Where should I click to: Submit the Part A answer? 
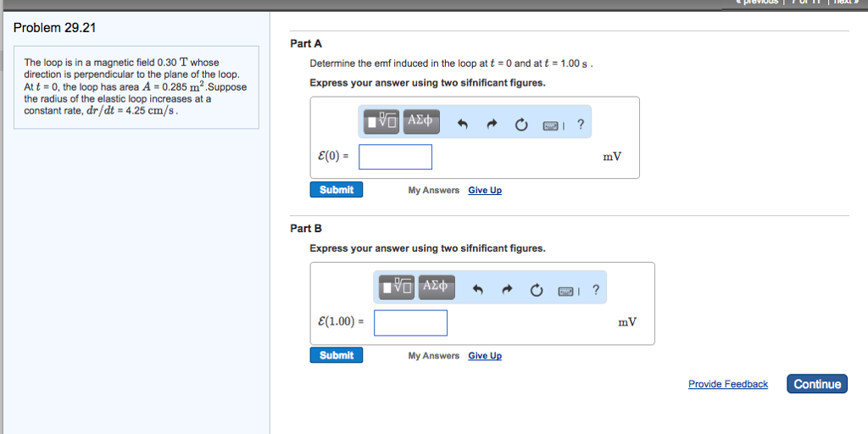(336, 190)
